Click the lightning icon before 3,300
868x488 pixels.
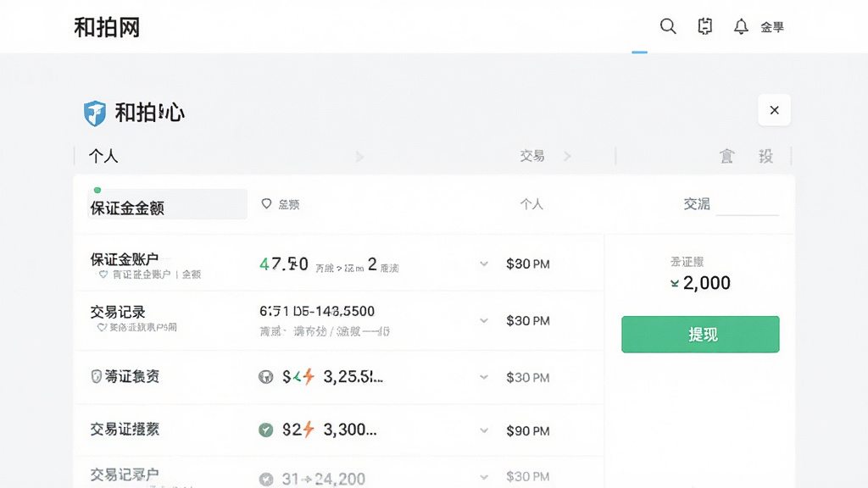pyautogui.click(x=309, y=430)
